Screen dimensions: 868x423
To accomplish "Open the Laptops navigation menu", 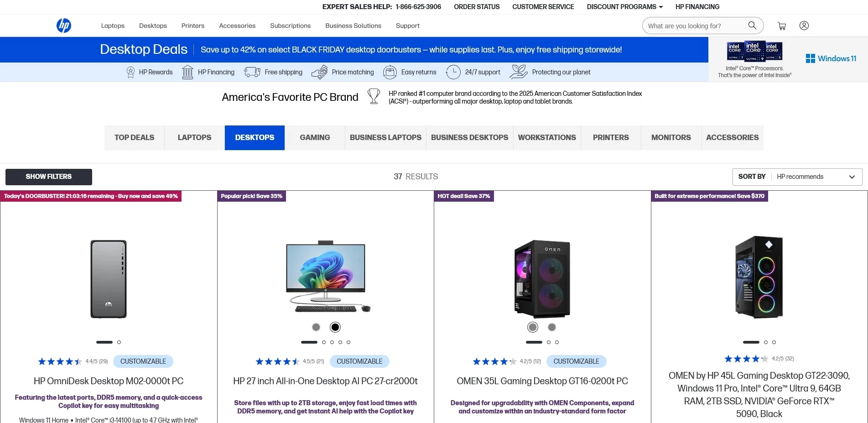I will (x=113, y=26).
